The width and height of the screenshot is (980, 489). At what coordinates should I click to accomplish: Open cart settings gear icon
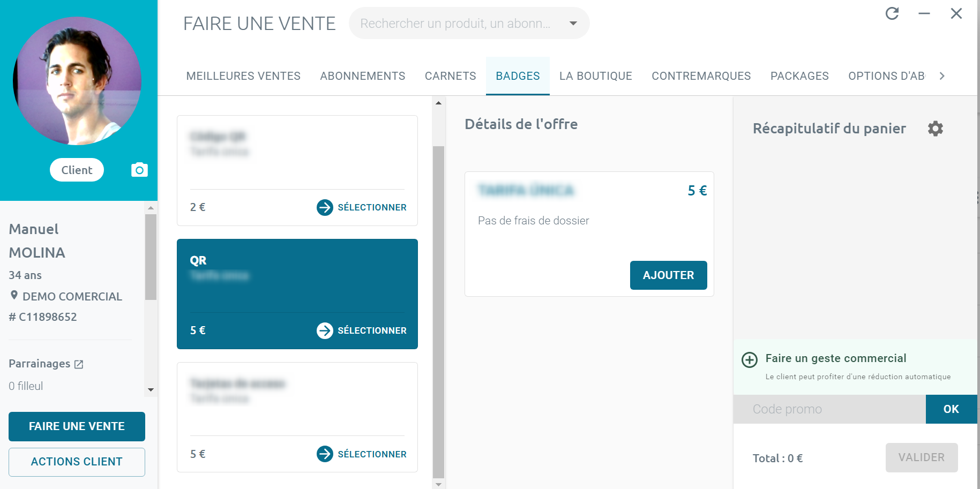pos(935,129)
